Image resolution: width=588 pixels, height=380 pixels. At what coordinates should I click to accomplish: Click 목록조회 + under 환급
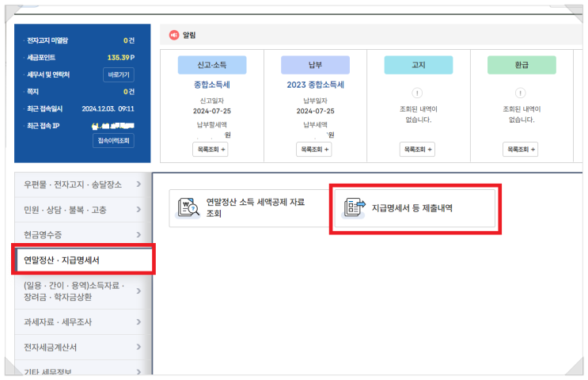click(x=520, y=150)
